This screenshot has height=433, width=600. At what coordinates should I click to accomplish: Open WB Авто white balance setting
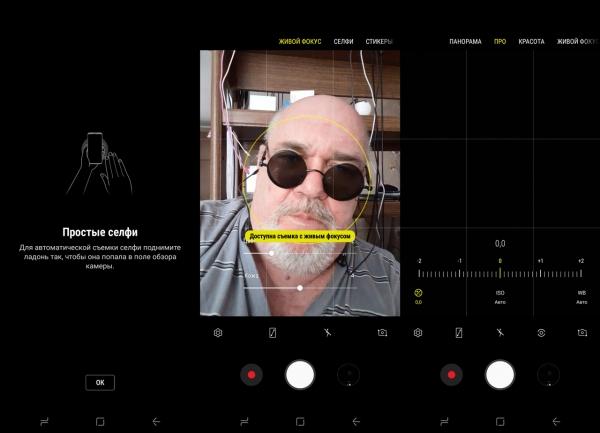[581, 297]
